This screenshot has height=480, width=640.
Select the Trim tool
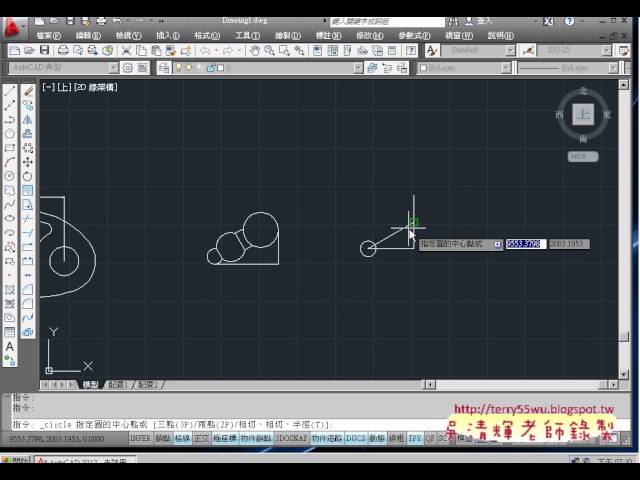(x=28, y=219)
